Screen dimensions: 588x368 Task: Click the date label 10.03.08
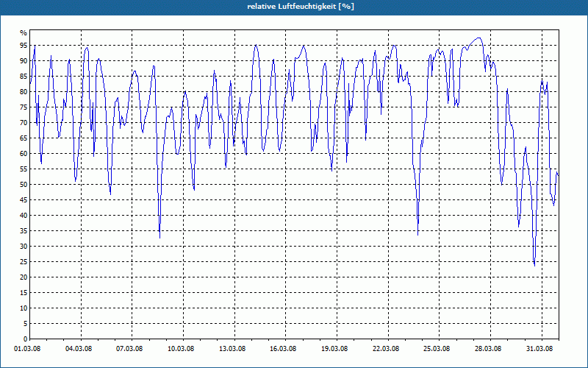pyautogui.click(x=181, y=349)
